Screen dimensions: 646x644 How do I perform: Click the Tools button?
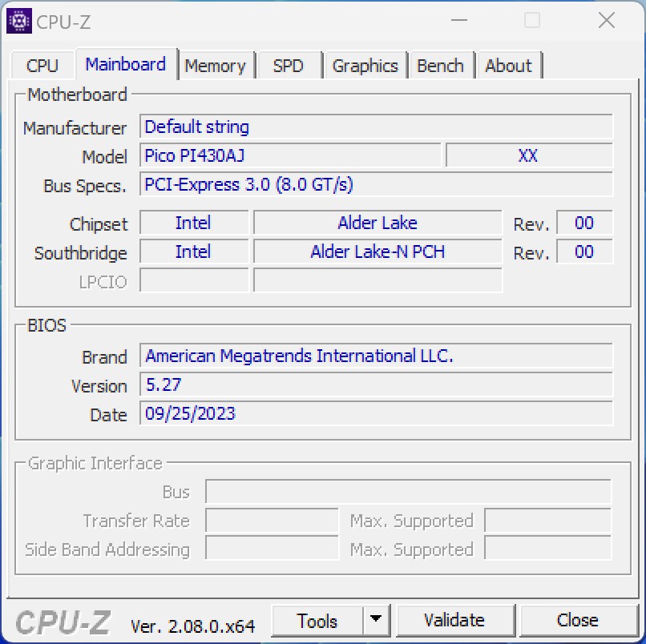[x=317, y=621]
